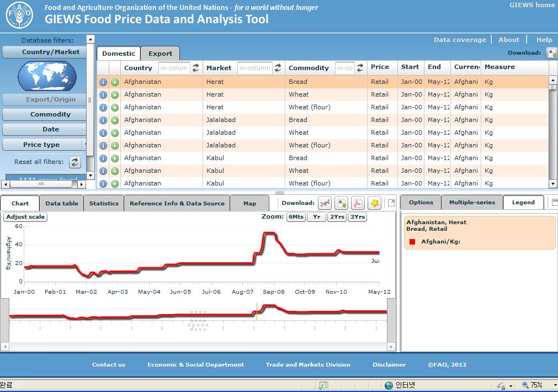Click the info icon for Jalalabad Wheat row
The height and width of the screenshot is (392, 558).
pyautogui.click(x=103, y=133)
